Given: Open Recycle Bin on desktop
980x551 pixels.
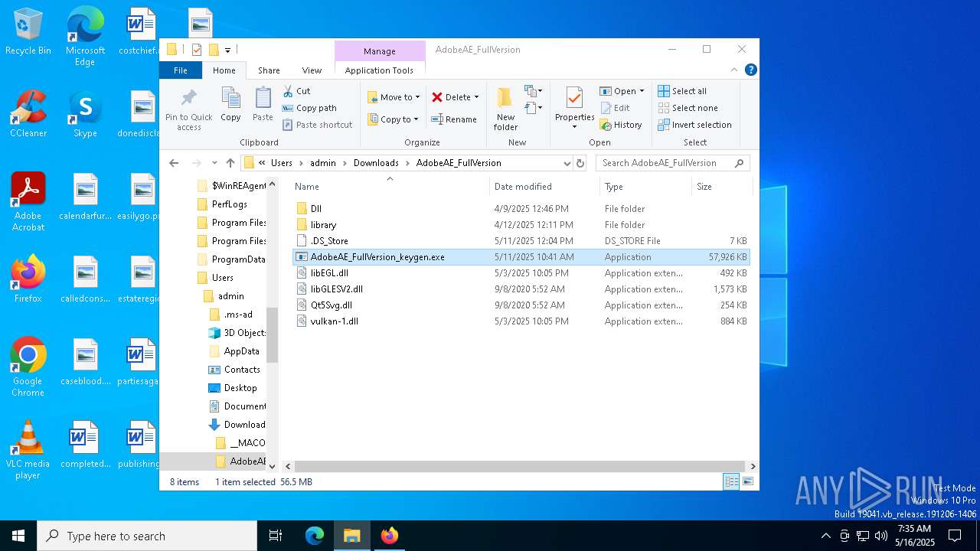Looking at the screenshot, I should pos(28,32).
